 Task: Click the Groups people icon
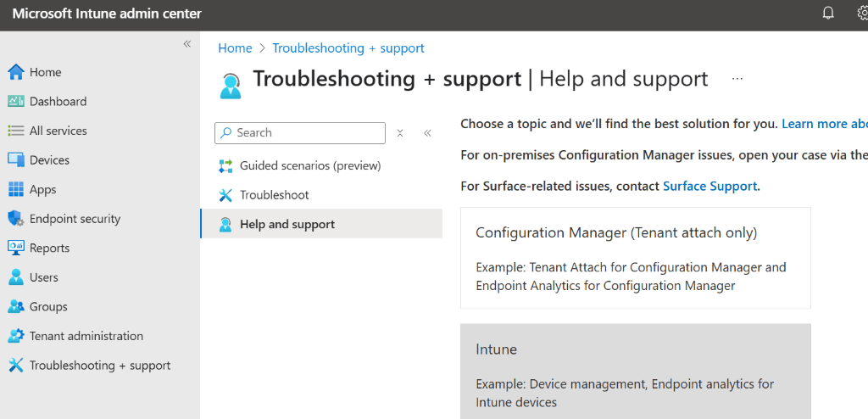point(16,306)
